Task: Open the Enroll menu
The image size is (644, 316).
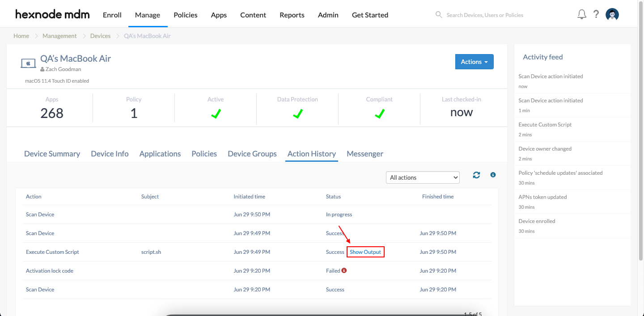Action: (112, 15)
